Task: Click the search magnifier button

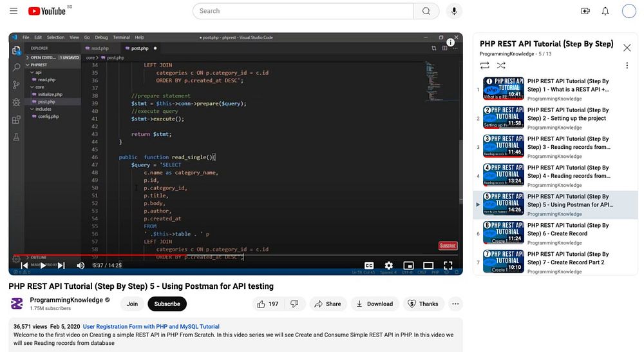Action: 426,11
